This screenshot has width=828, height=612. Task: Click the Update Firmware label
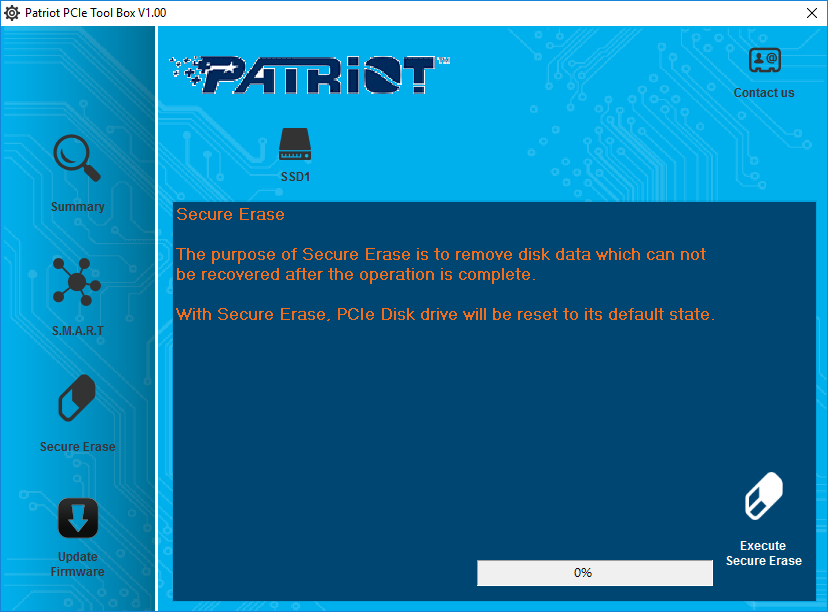pyautogui.click(x=78, y=564)
